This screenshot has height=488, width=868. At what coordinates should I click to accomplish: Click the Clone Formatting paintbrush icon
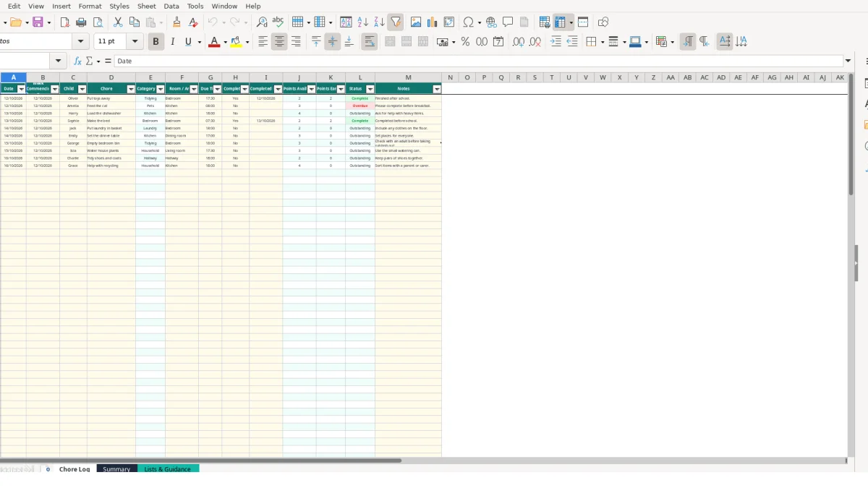176,22
